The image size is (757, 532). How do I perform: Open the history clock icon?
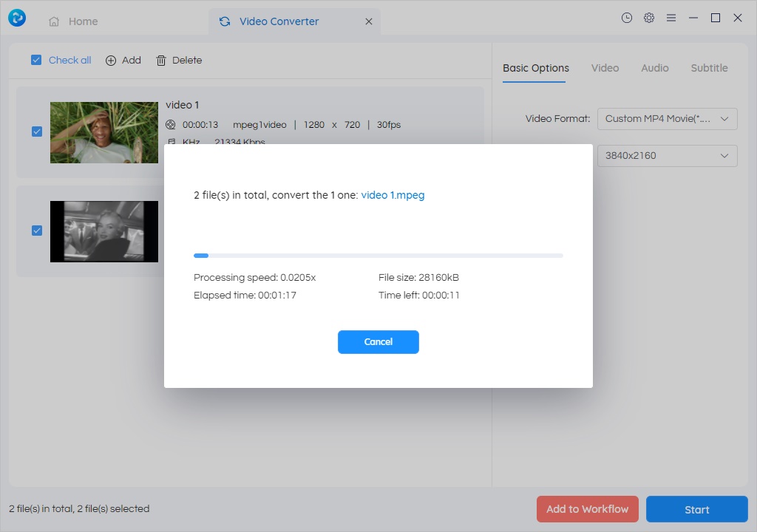point(627,18)
